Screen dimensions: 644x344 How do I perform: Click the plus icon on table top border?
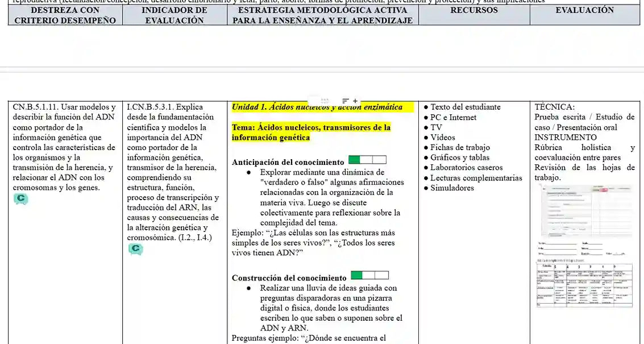pyautogui.click(x=356, y=101)
